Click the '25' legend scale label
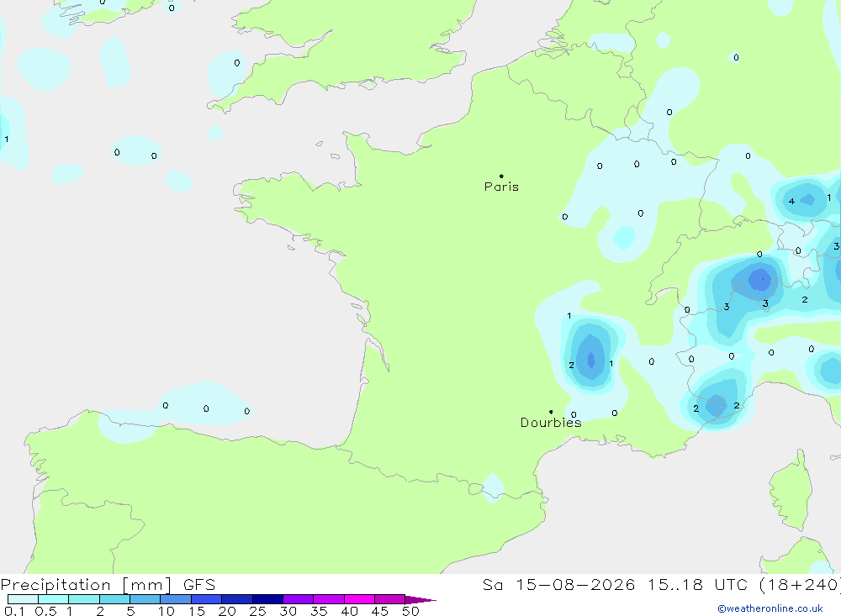 click(257, 611)
